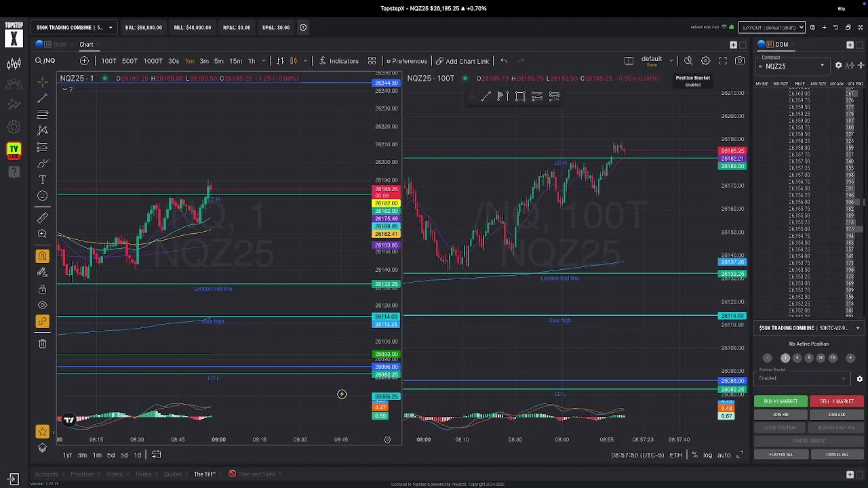868x488 pixels.
Task: Open the Indicators dialog
Action: [338, 61]
